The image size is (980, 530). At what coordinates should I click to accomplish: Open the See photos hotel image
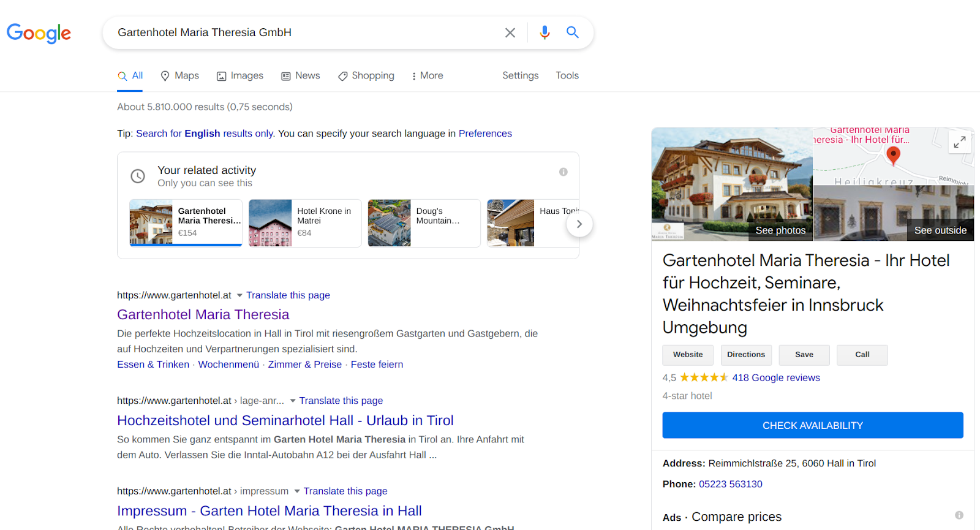(732, 184)
